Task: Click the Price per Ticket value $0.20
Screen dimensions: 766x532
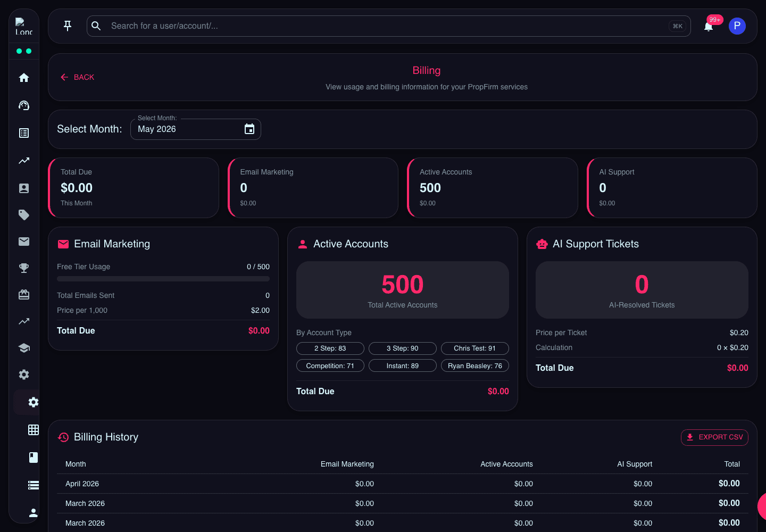Action: point(739,333)
